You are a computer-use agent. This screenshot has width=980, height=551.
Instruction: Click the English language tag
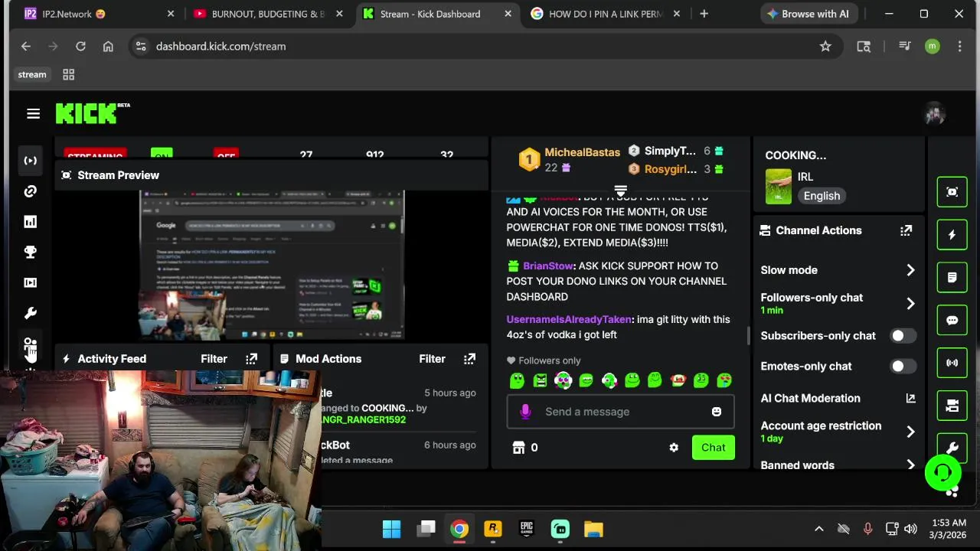(822, 196)
